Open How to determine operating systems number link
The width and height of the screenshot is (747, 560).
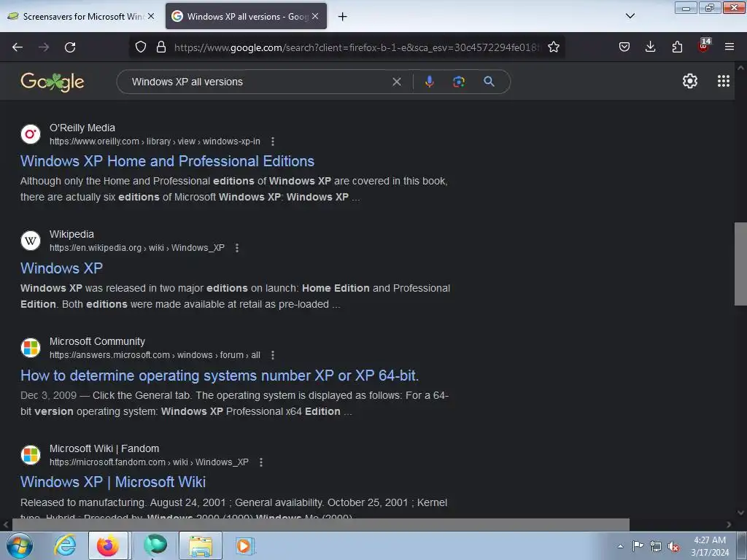pyautogui.click(x=220, y=376)
